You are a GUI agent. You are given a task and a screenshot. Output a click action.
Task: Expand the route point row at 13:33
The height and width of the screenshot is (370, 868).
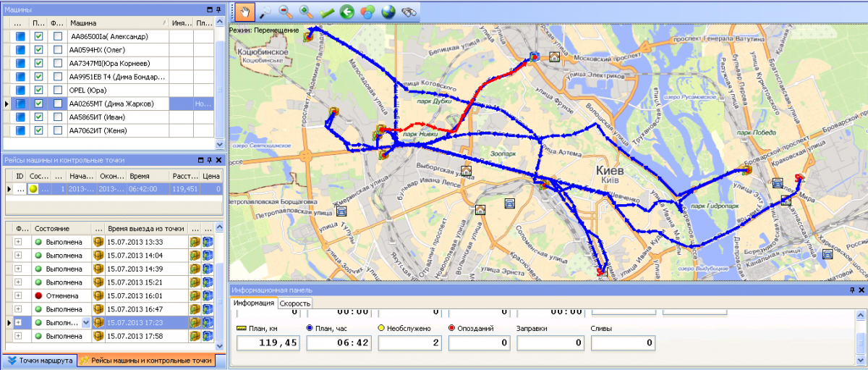pos(19,242)
